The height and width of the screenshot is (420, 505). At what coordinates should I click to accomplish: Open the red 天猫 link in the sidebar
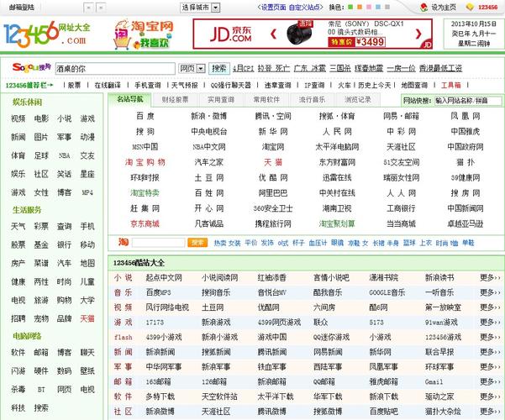[87, 318]
